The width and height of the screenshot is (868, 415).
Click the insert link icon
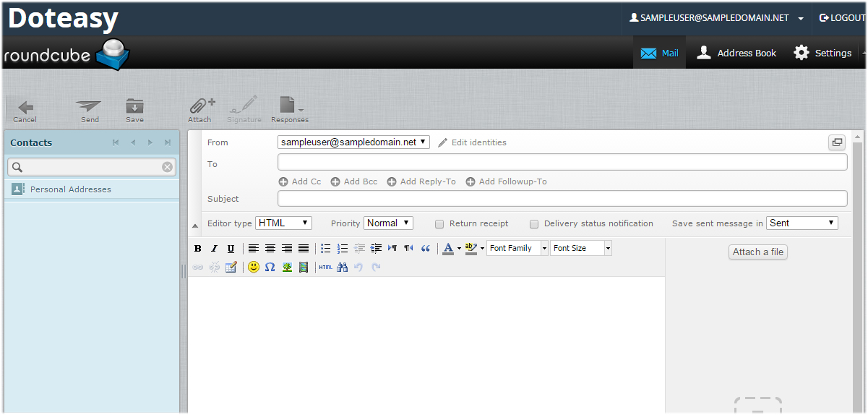[x=198, y=268]
